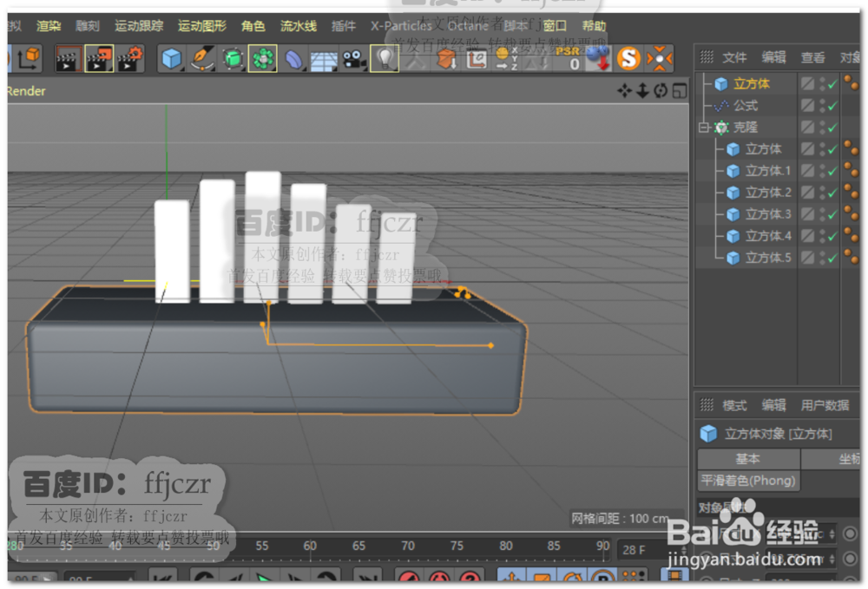The width and height of the screenshot is (868, 589).
Task: Click timeline frame 60 marker
Action: (310, 546)
